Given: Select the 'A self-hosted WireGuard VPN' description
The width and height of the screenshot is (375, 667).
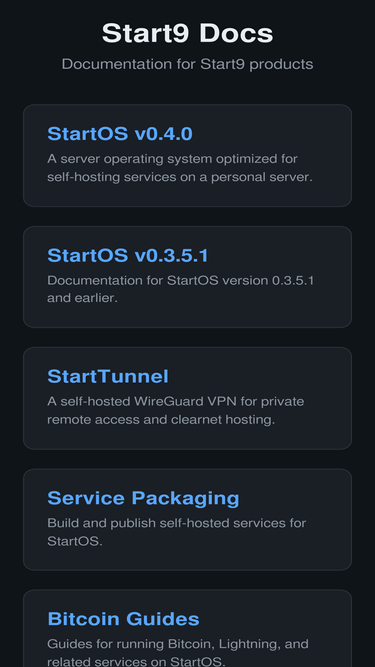Looking at the screenshot, I should click(176, 410).
